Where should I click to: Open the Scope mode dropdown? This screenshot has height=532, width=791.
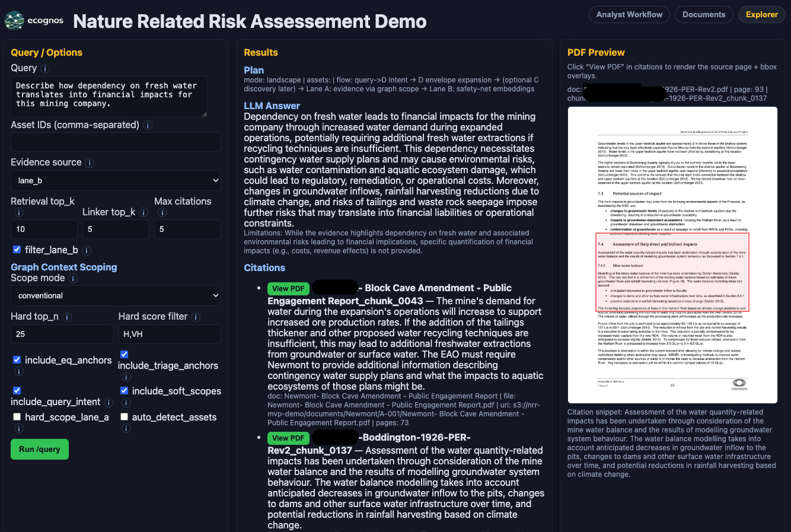tap(116, 295)
